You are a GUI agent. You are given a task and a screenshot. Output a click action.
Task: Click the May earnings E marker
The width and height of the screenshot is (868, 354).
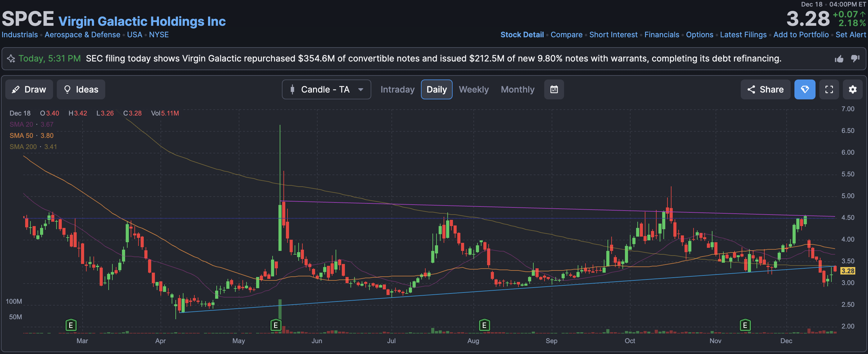[276, 325]
